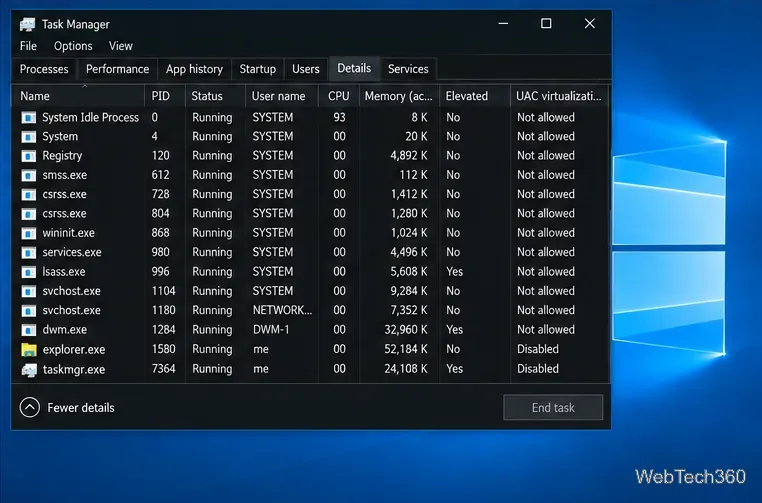Screen dimensions: 762x503
Task: Sort by Memory column header
Action: pyautogui.click(x=399, y=96)
